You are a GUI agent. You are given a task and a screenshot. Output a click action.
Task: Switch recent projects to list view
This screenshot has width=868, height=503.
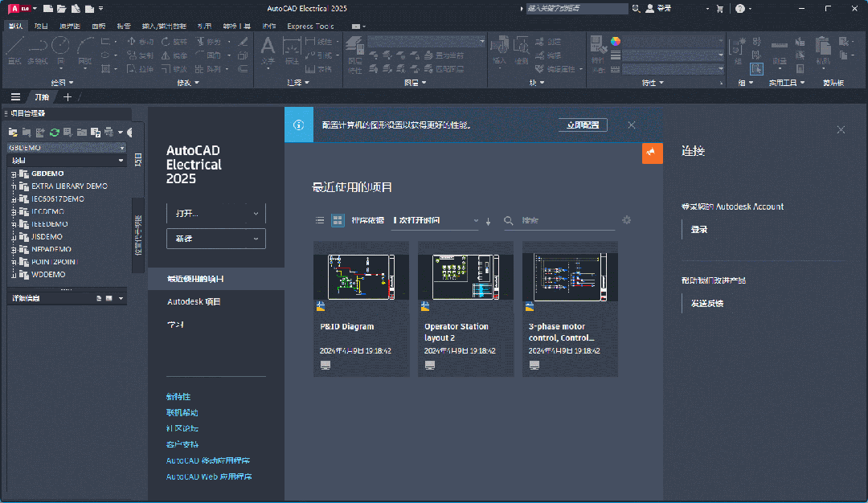point(320,220)
